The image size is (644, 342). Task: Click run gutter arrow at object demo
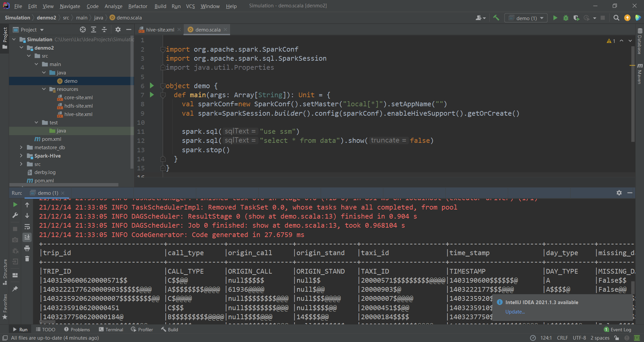(x=152, y=85)
